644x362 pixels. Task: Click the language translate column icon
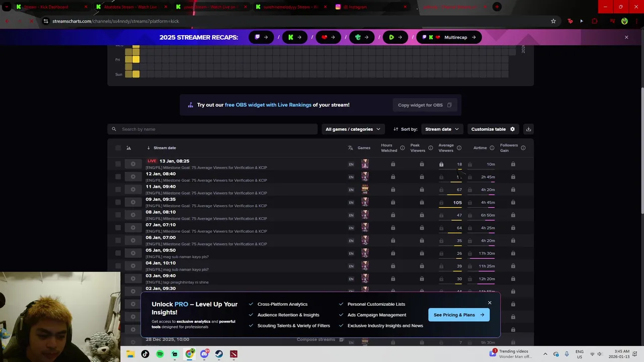[x=351, y=148]
